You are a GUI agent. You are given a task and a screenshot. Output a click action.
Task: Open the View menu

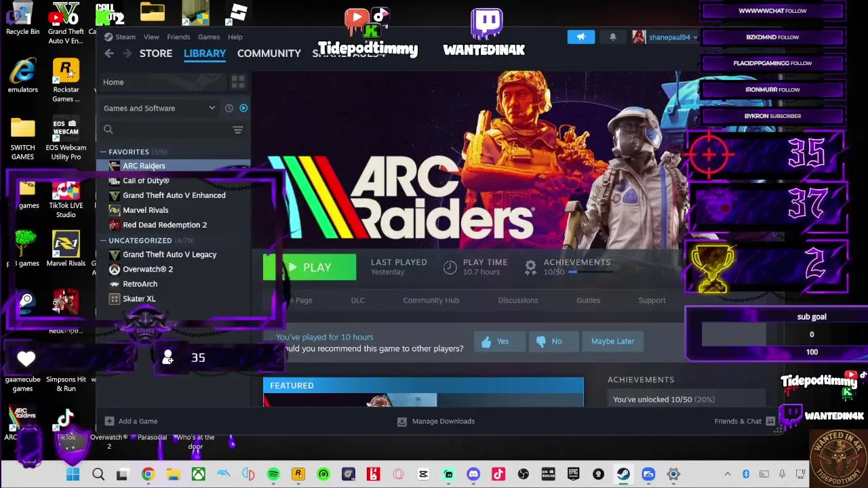tap(151, 37)
